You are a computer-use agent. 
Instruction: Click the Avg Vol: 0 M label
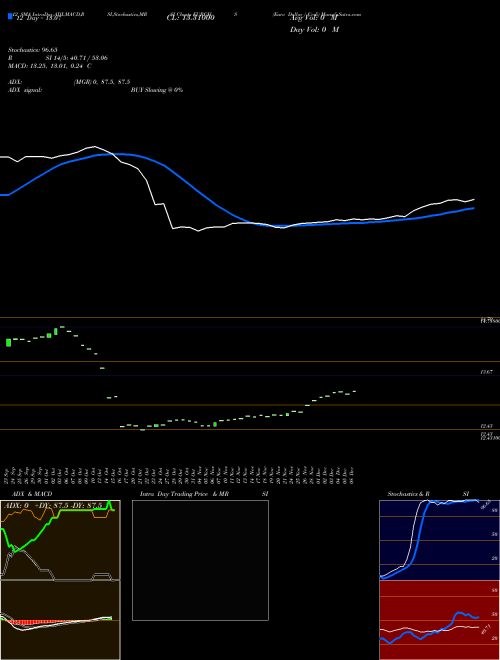click(x=314, y=18)
